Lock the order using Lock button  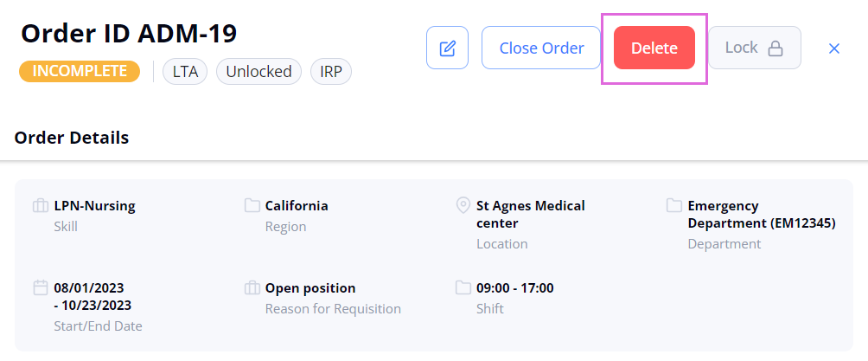[x=755, y=48]
